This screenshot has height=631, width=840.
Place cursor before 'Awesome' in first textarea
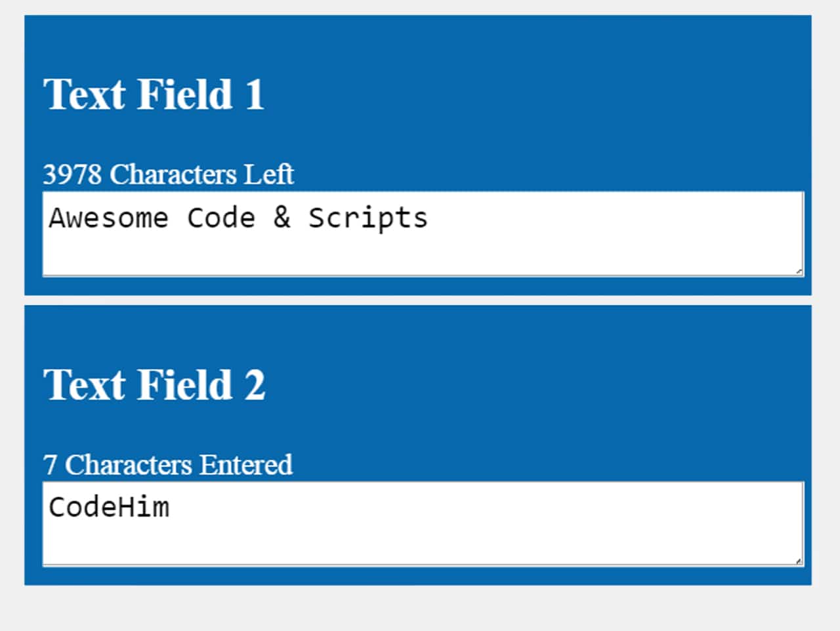(x=51, y=218)
